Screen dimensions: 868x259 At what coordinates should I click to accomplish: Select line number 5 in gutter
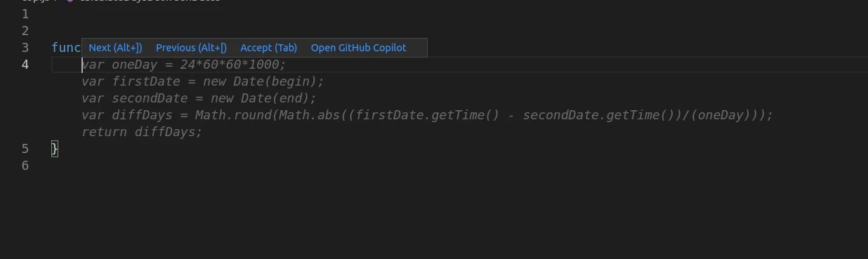tap(25, 149)
